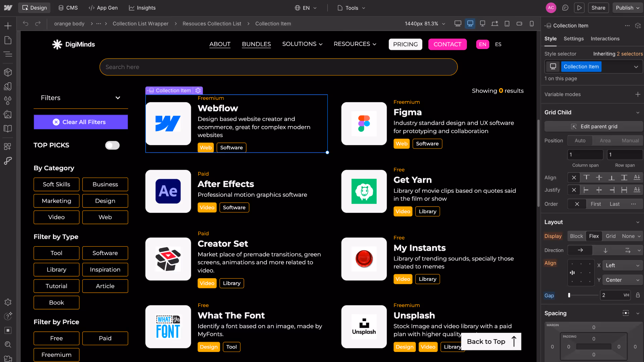Viewport: 644px width, 362px height.
Task: Open breadcrumb ellipsis in the path bar
Action: click(99, 23)
